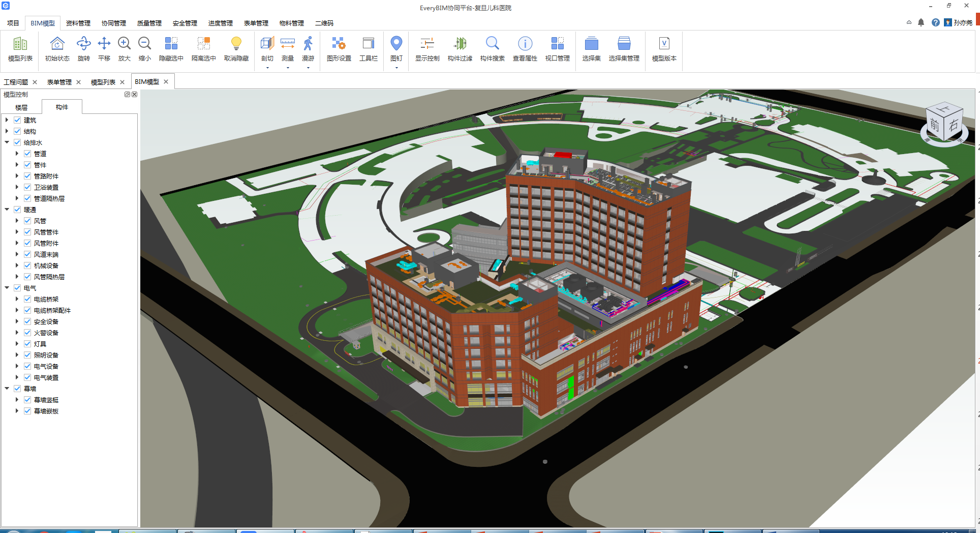Open 图形设置 graphics settings
The width and height of the screenshot is (980, 533).
(339, 49)
